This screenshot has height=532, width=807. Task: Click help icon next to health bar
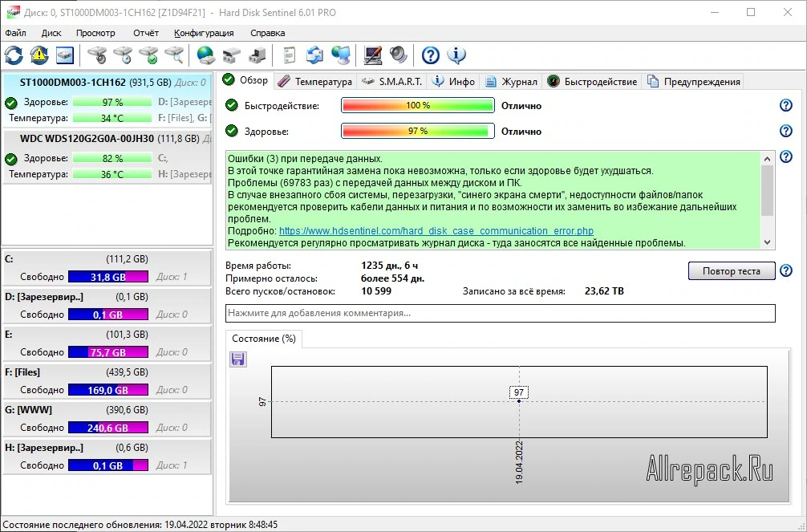click(x=786, y=131)
